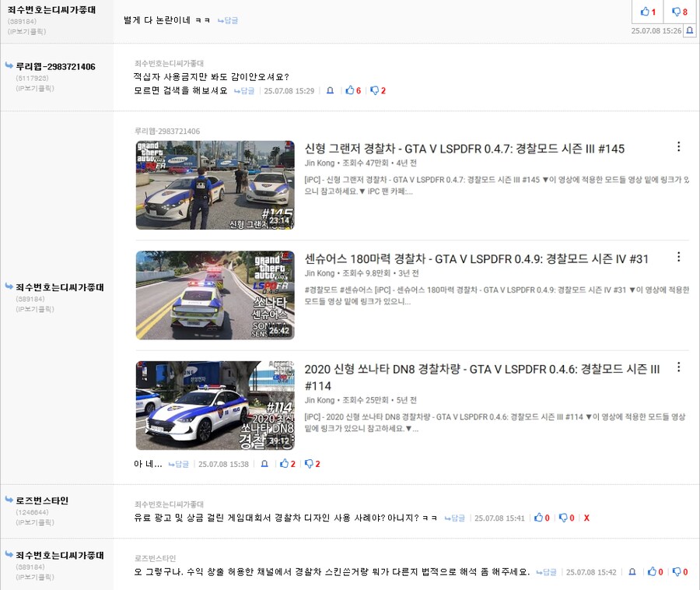Report the comment posted at 15:26 via bell icon
Viewport: 700px width, 590px height.
[689, 31]
